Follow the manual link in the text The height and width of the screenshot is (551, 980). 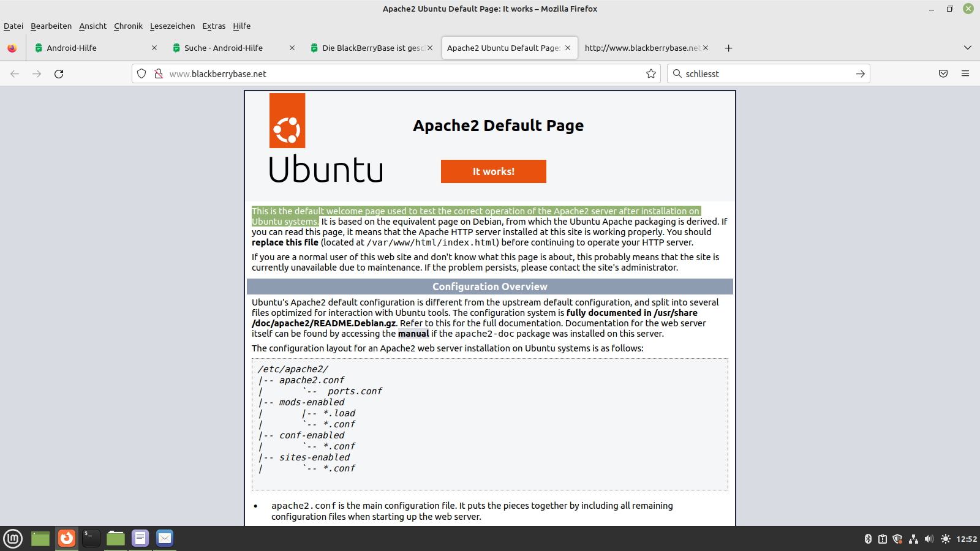pyautogui.click(x=413, y=334)
